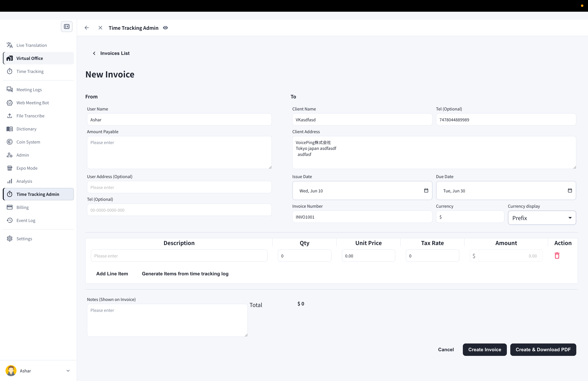Click the chevron before Invoices List

click(94, 53)
